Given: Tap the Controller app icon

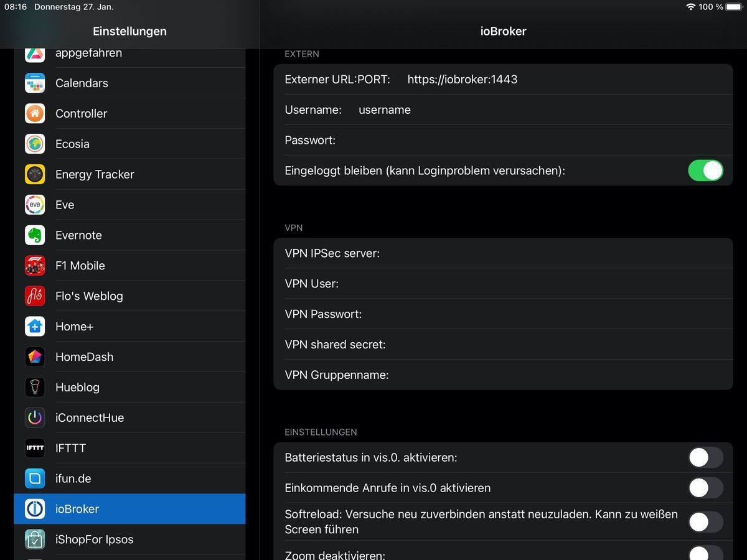Looking at the screenshot, I should pyautogui.click(x=35, y=113).
